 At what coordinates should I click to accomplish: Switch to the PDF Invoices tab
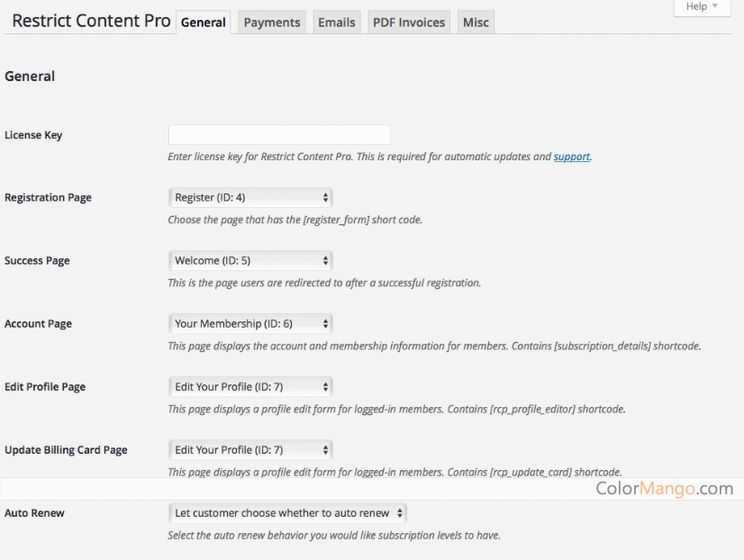tap(408, 23)
